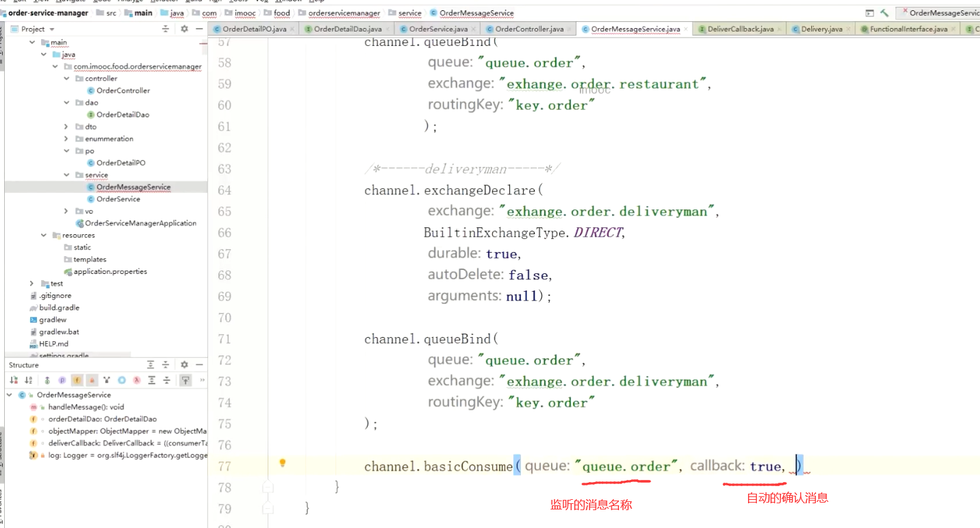The image size is (980, 528).
Task: Collapse the java folder node
Action: click(x=44, y=54)
